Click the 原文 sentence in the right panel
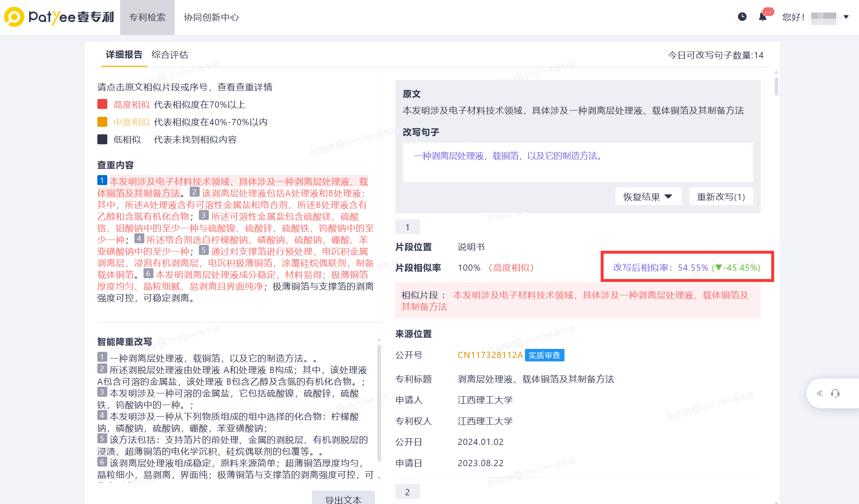Screen dimensions: 859x504 (x=573, y=111)
